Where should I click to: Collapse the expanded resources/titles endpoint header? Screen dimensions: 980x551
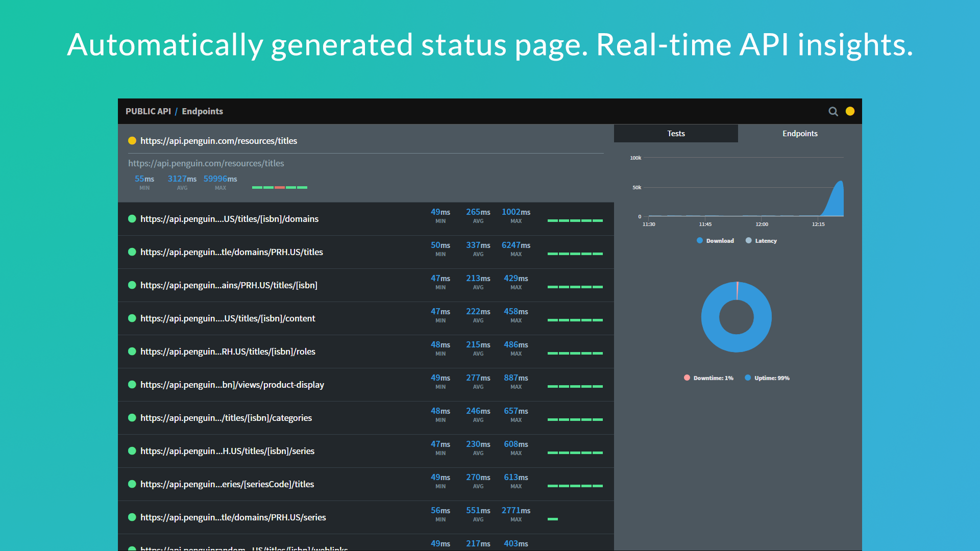(218, 141)
